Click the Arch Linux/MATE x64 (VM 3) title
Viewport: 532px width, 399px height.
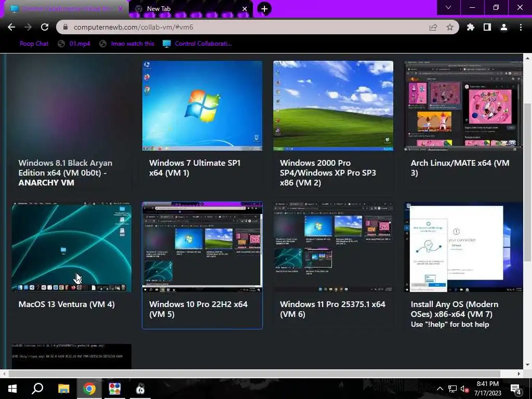point(460,168)
